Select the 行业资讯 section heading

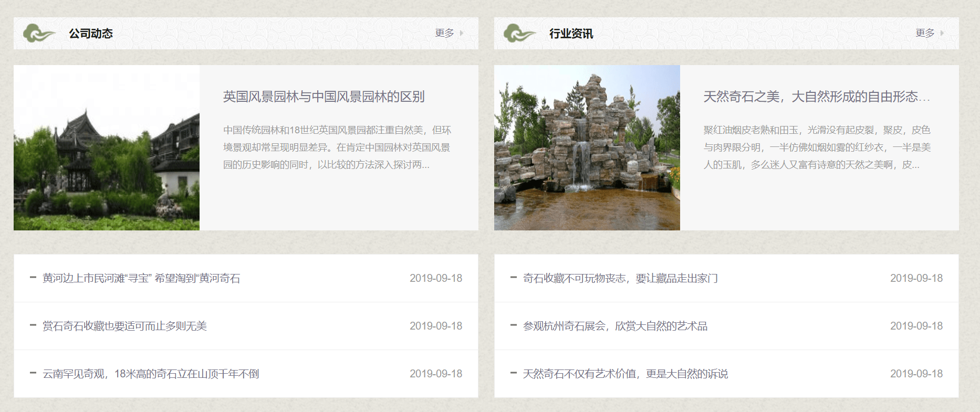click(x=571, y=34)
